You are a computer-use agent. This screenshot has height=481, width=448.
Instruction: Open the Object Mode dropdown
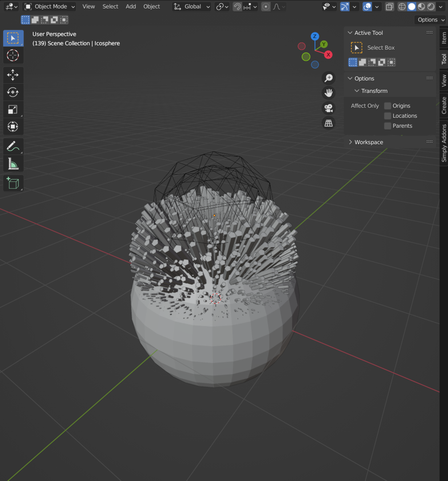(49, 6)
